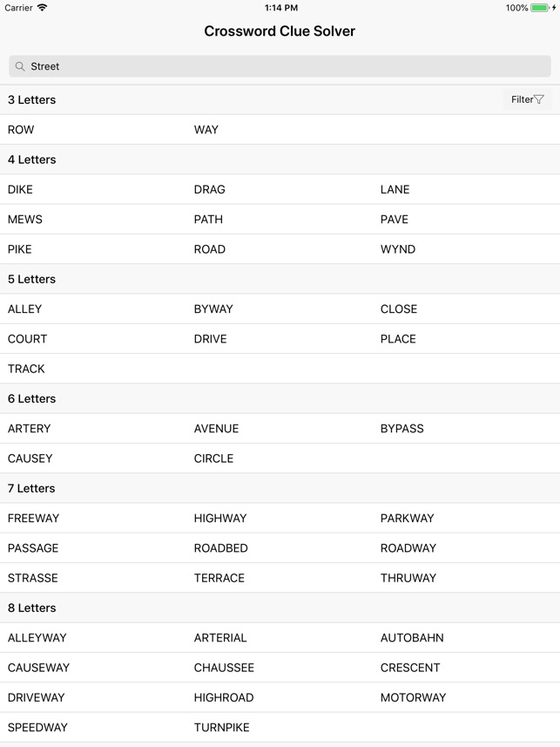Select the word PARKWAY
Image resolution: width=560 pixels, height=747 pixels.
407,519
